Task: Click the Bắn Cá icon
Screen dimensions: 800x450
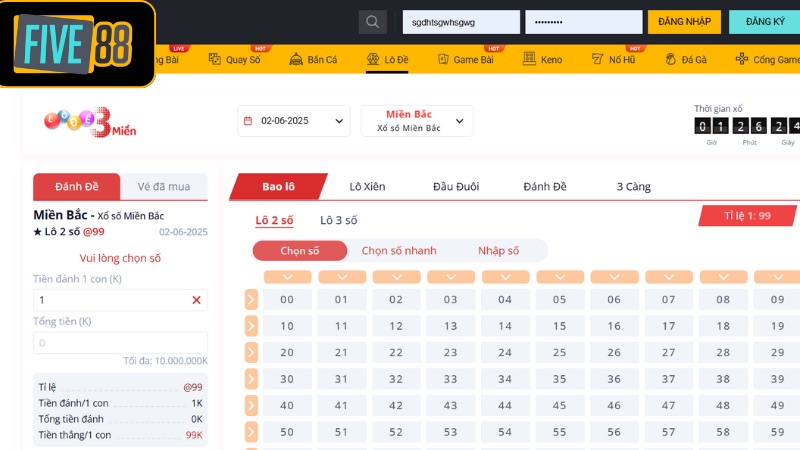Action: tap(296, 59)
